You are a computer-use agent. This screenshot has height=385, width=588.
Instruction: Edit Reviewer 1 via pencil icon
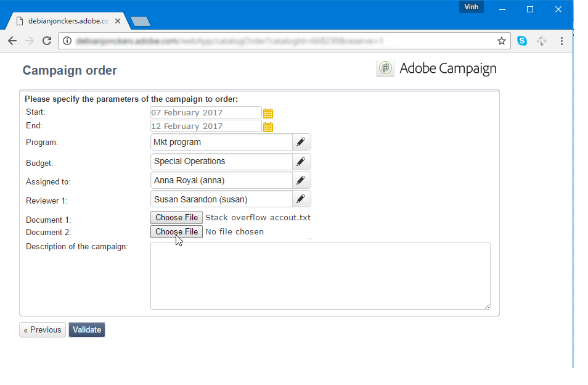(x=301, y=199)
